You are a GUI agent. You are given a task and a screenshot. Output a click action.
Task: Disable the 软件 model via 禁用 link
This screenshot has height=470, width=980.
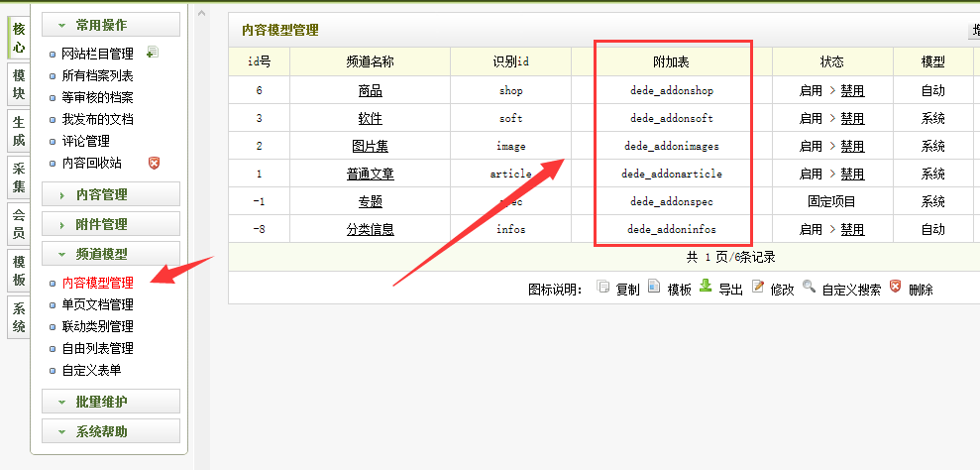click(852, 119)
